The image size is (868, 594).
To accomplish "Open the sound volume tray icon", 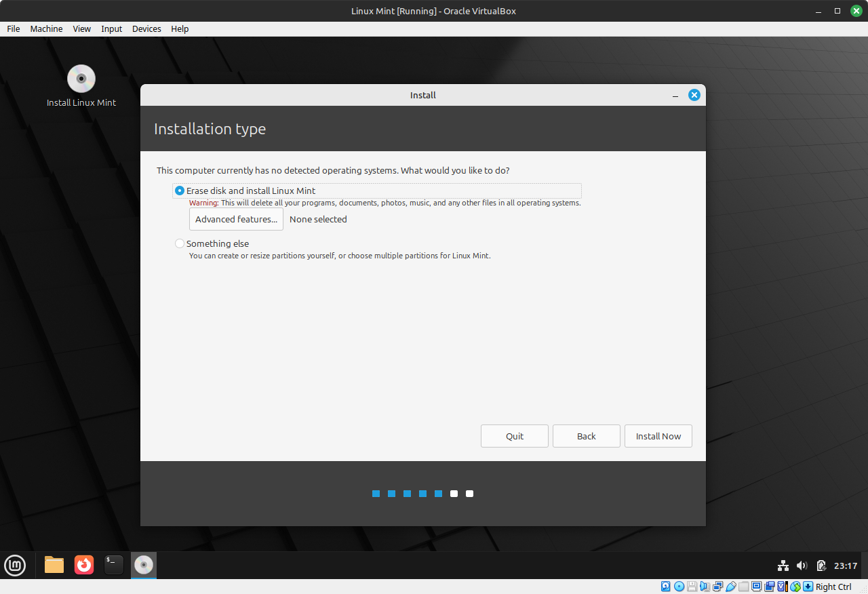I will tap(802, 566).
